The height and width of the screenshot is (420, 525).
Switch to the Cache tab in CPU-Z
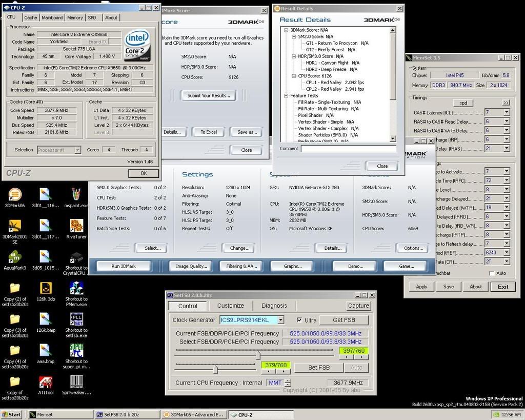click(30, 18)
